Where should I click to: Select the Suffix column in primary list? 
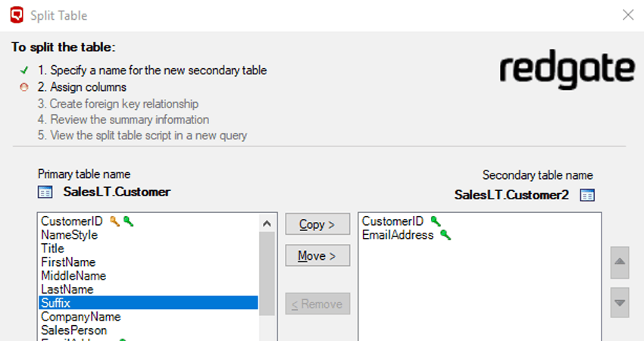coord(56,303)
